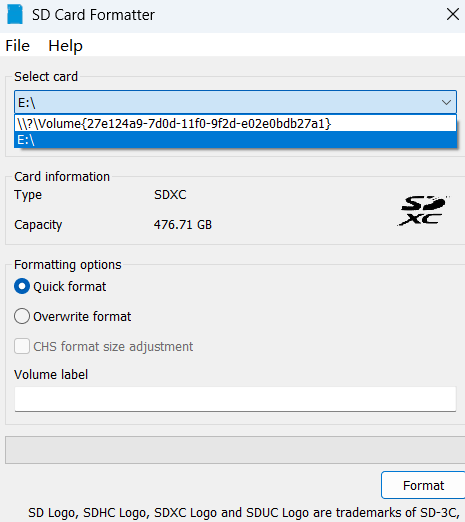Collapse the Select card dropdown arrow
Screen dimensions: 465x522
[x=446, y=102]
